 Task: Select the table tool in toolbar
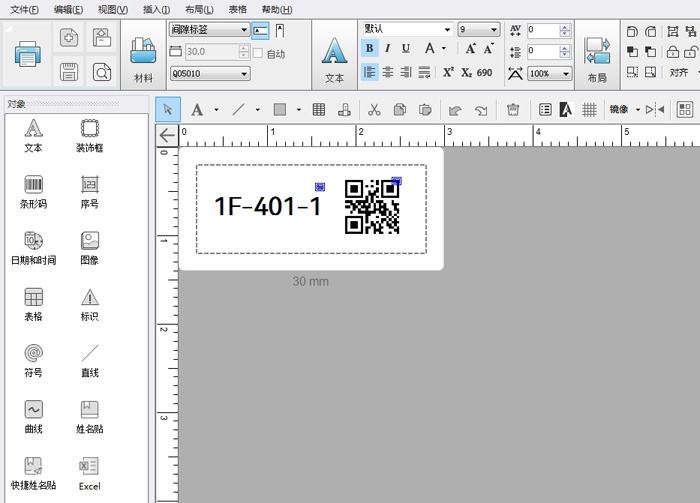319,110
